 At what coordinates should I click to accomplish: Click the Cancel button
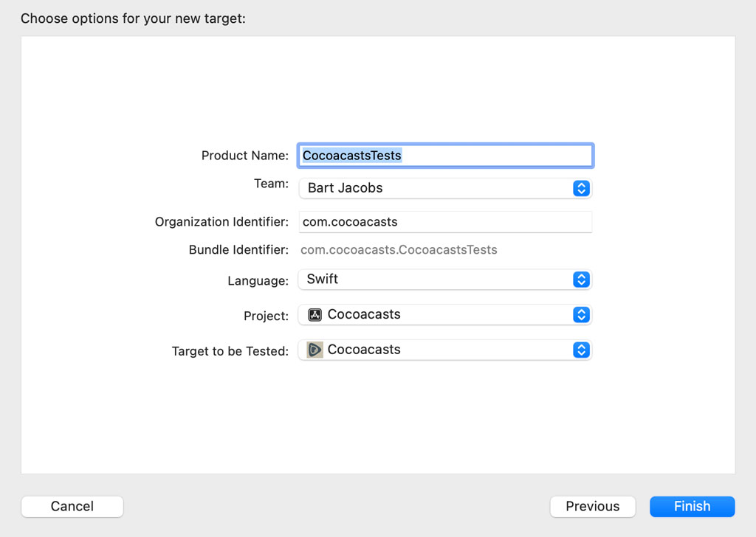point(72,506)
